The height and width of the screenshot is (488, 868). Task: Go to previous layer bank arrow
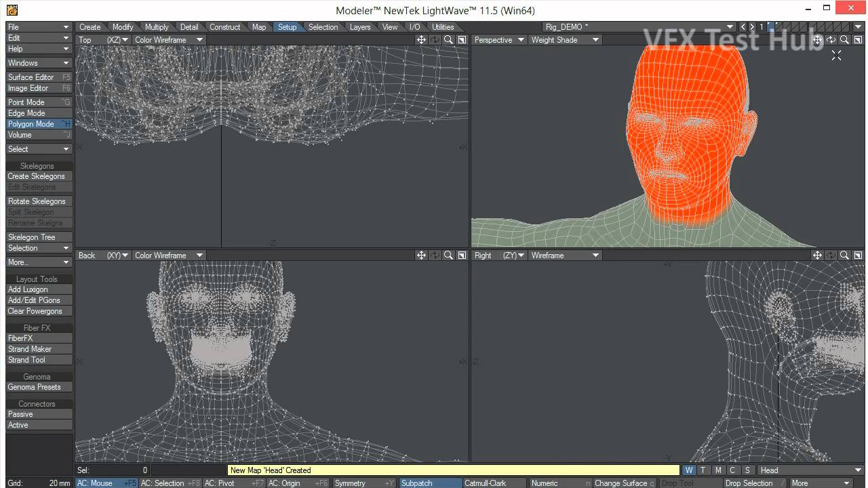(743, 27)
